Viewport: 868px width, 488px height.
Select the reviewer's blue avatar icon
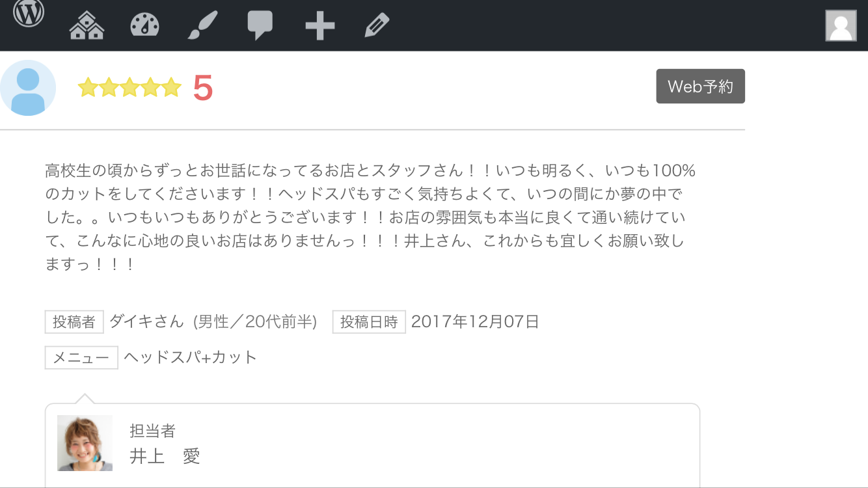(27, 88)
